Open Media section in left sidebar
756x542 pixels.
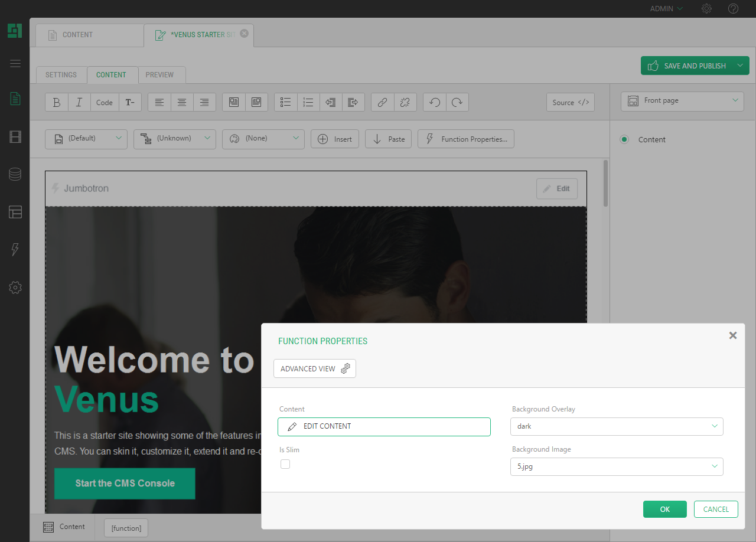tap(15, 138)
